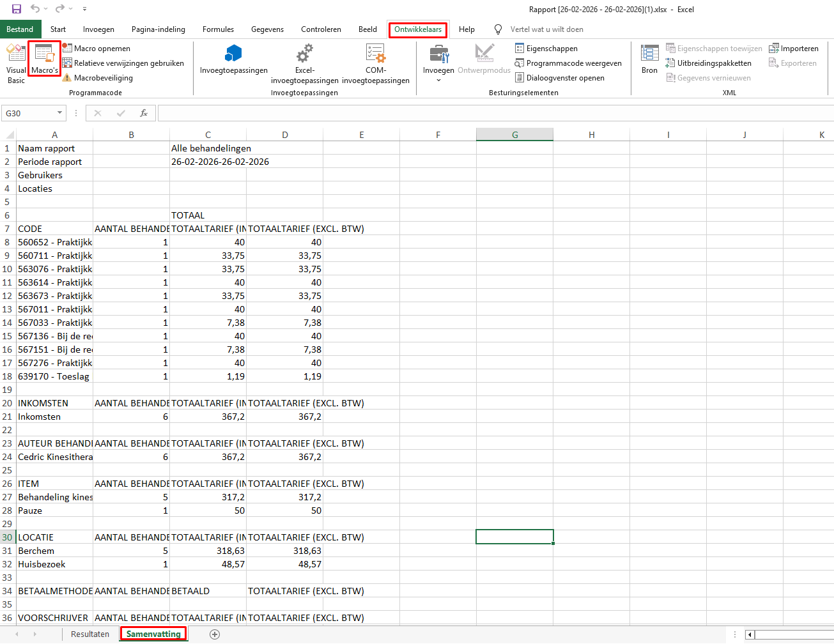This screenshot has width=834, height=644.
Task: Open the Macro's dialog
Action: [44, 59]
